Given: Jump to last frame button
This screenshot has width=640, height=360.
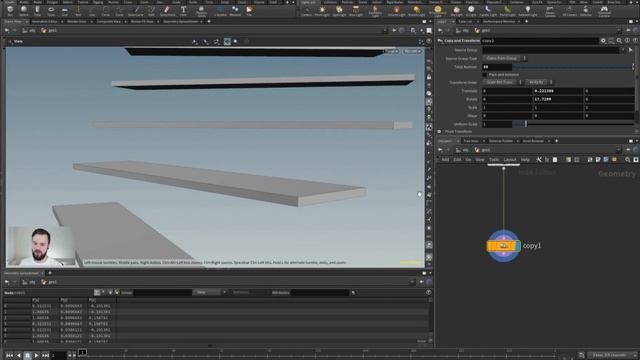Looking at the screenshot, I should [x=45, y=356].
